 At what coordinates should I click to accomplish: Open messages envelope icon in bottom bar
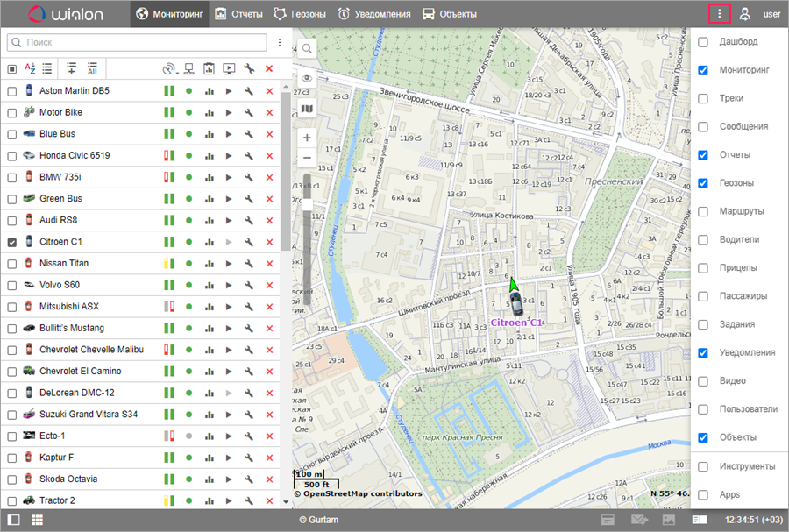(x=640, y=520)
